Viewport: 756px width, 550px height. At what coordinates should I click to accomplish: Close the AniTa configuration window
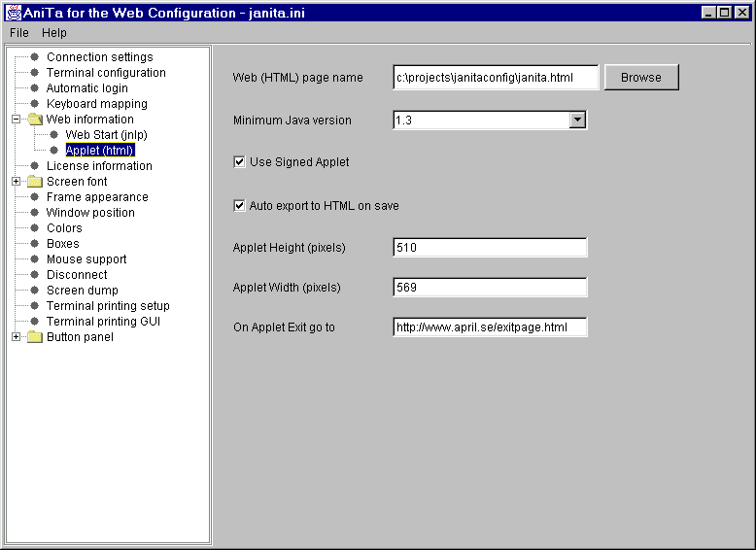[x=742, y=13]
